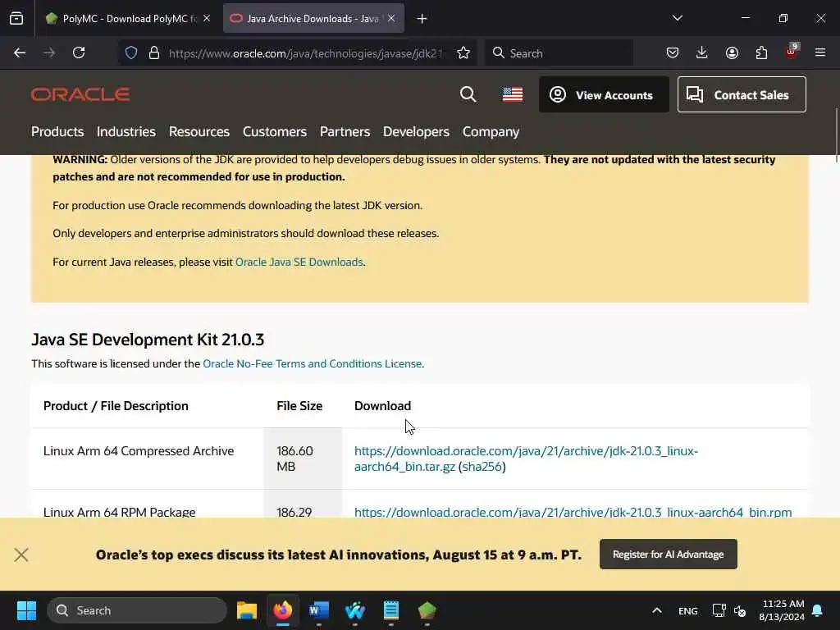Click the Firefox Search box

pyautogui.click(x=559, y=53)
